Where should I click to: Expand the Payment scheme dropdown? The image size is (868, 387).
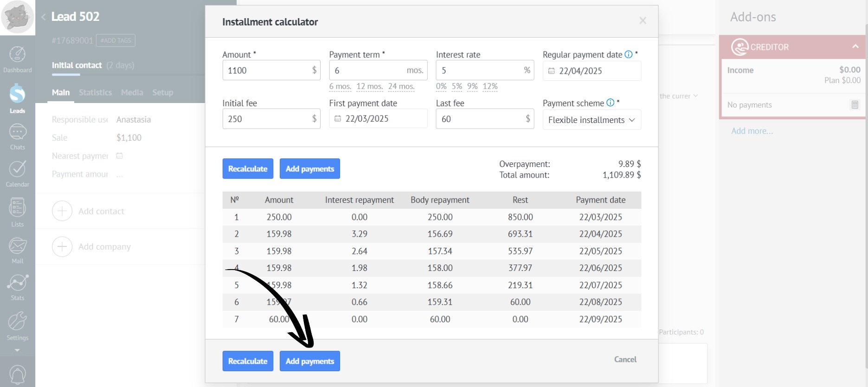(592, 120)
